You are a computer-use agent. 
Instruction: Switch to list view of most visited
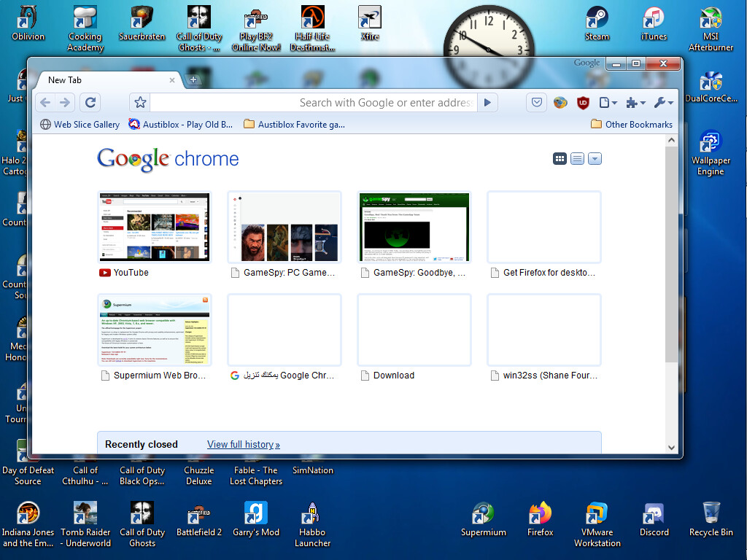click(578, 158)
